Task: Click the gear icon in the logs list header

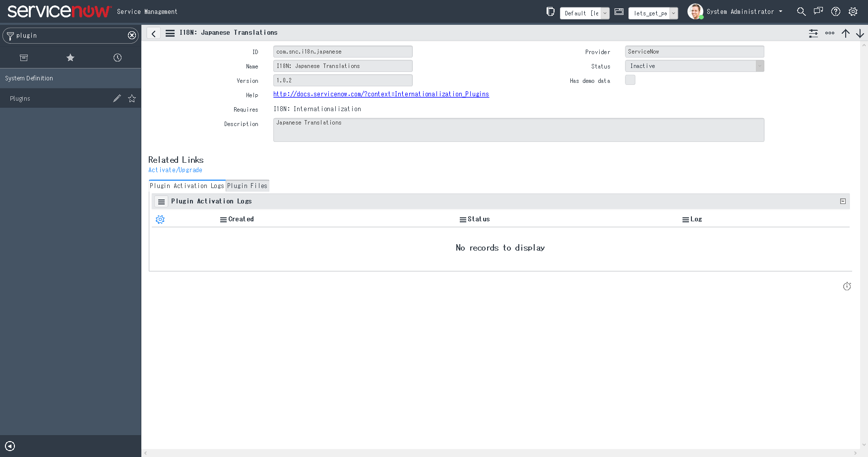Action: [160, 219]
